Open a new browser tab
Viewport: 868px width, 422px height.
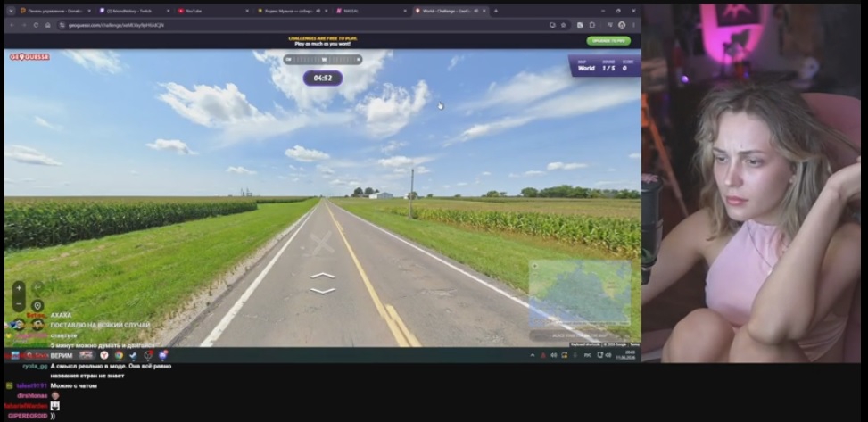click(495, 11)
